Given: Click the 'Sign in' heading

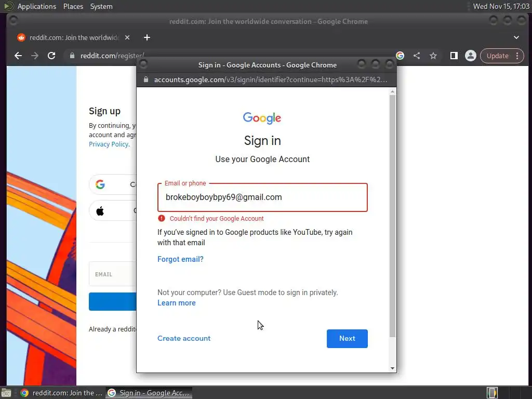Looking at the screenshot, I should [x=262, y=140].
